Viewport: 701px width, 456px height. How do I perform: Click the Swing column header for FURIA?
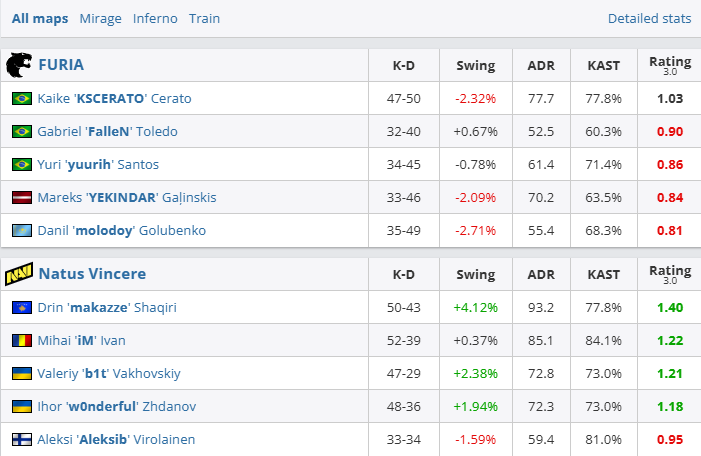pyautogui.click(x=475, y=66)
